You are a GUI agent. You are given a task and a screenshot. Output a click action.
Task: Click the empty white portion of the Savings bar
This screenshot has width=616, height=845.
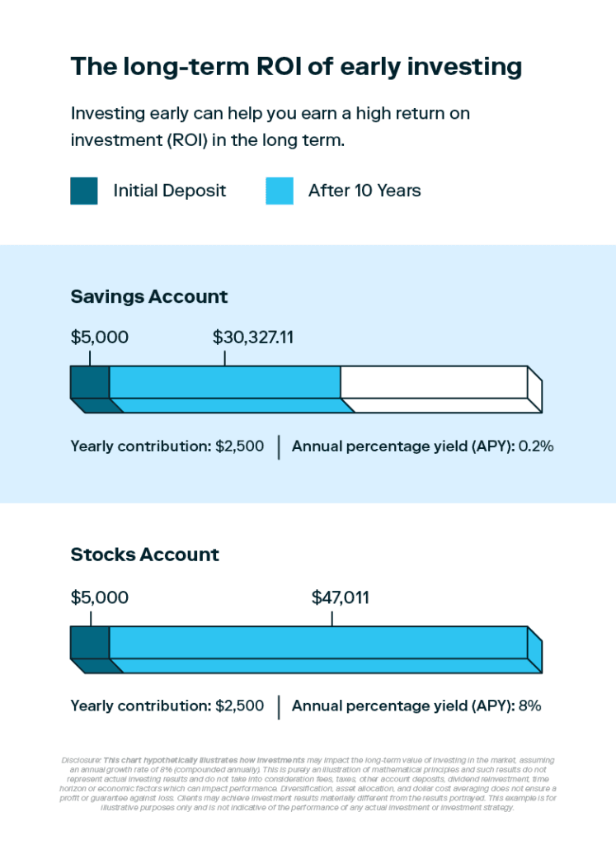click(x=433, y=382)
